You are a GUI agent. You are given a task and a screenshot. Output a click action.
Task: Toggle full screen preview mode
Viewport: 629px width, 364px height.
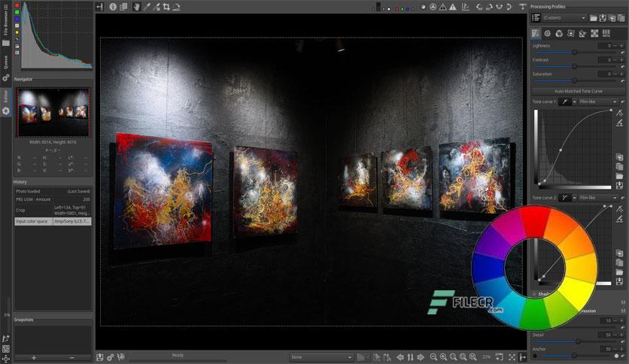pyautogui.click(x=512, y=356)
